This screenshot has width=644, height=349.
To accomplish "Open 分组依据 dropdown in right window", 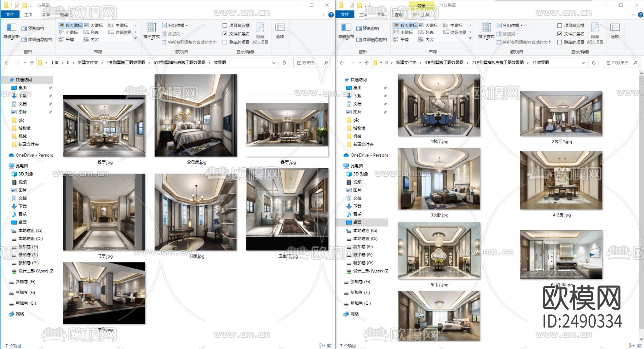I will click(x=510, y=25).
